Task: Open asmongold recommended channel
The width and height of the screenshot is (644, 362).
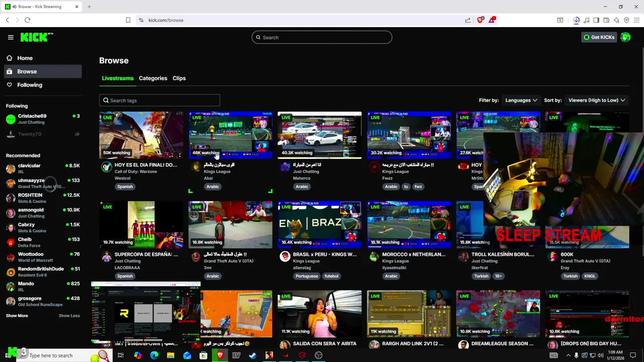Action: (43, 213)
